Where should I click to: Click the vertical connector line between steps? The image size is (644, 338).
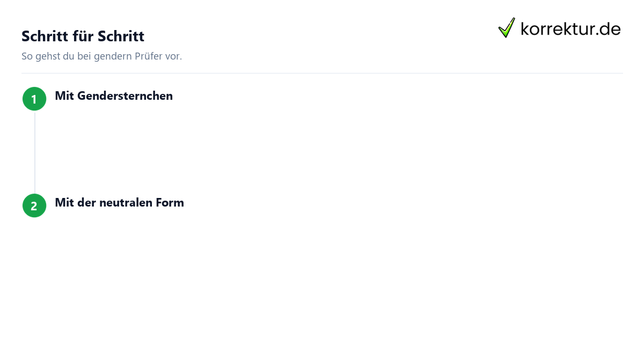(x=35, y=152)
